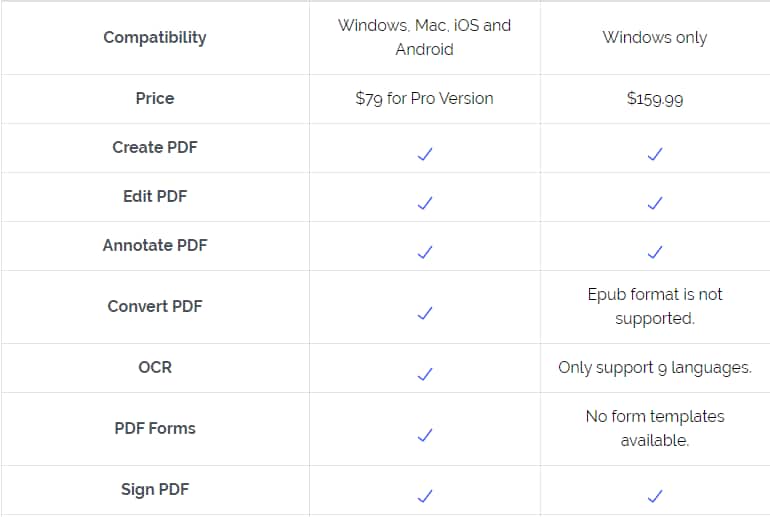Click the Create PDF checkmark in middle column
Image resolution: width=770 pixels, height=517 pixels.
tap(425, 154)
